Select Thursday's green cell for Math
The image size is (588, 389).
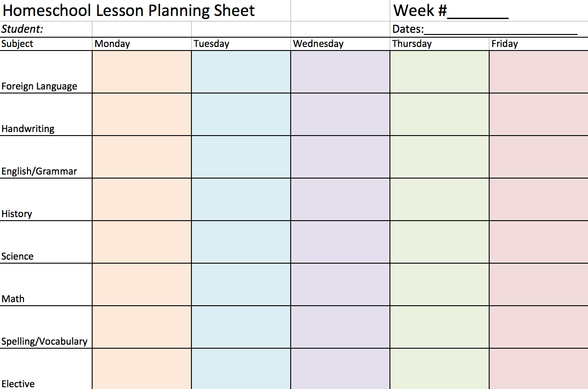point(440,284)
